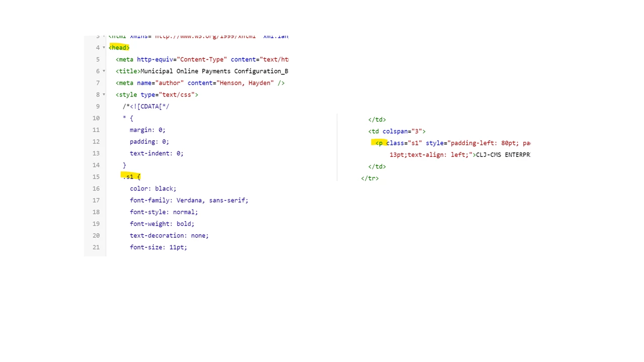Click the style type="text/css" tag
Image resolution: width=644 pixels, height=362 pixels.
coord(157,95)
